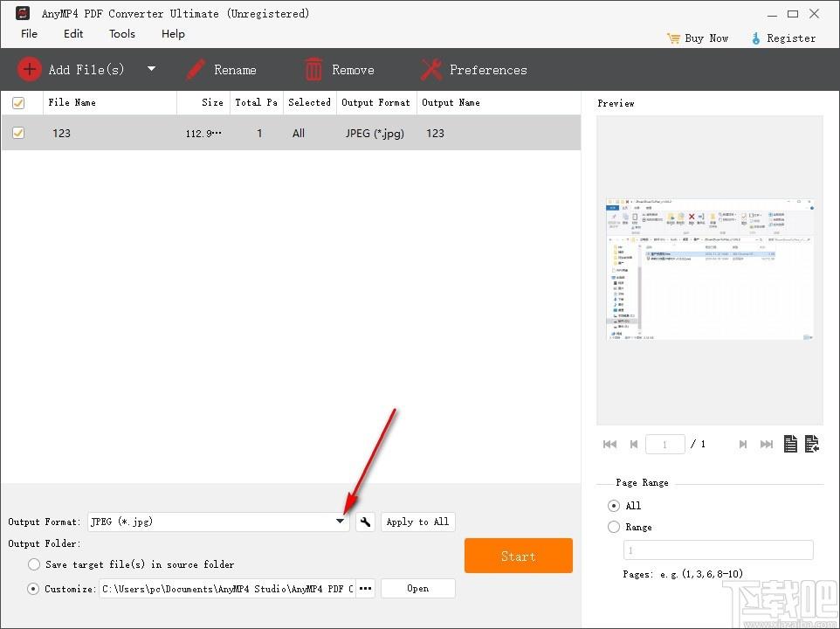Sort by File Name column header
This screenshot has height=629, width=840.
pyautogui.click(x=110, y=102)
